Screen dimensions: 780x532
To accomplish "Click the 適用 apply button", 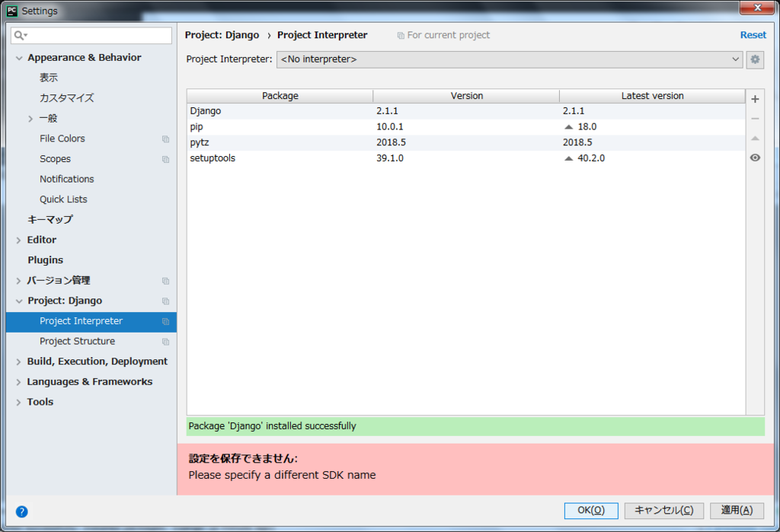I will (737, 511).
